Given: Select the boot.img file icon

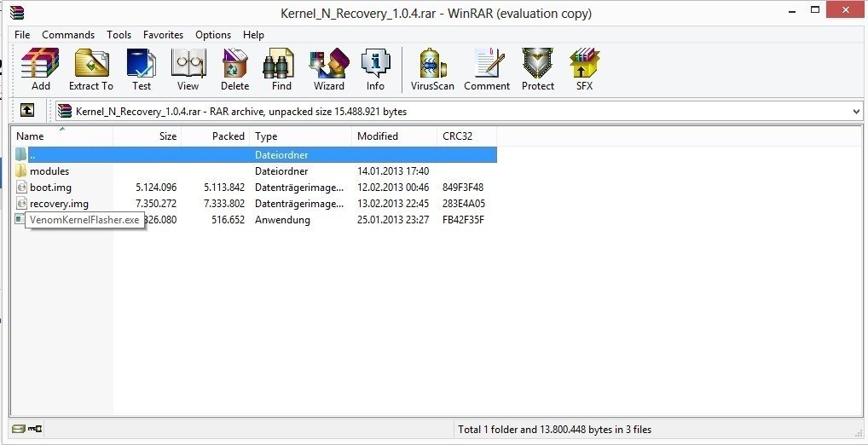Looking at the screenshot, I should coord(21,187).
